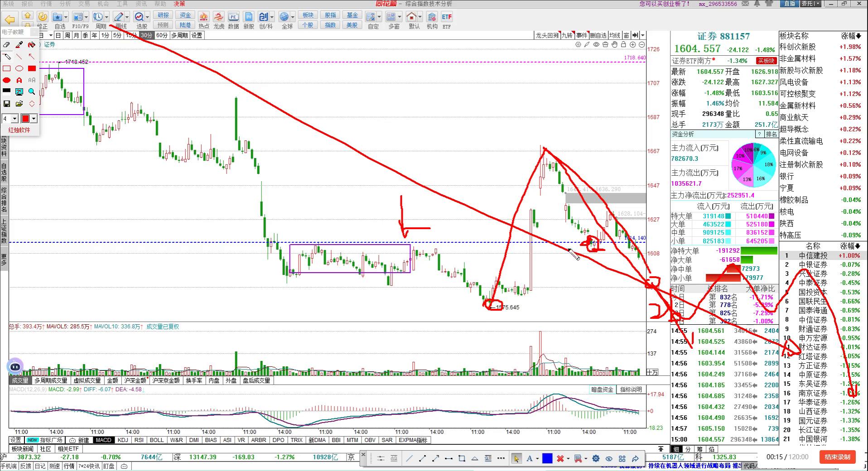Click the red 买板块 button
Image resolution: width=868 pixels, height=471 pixels.
click(x=766, y=61)
